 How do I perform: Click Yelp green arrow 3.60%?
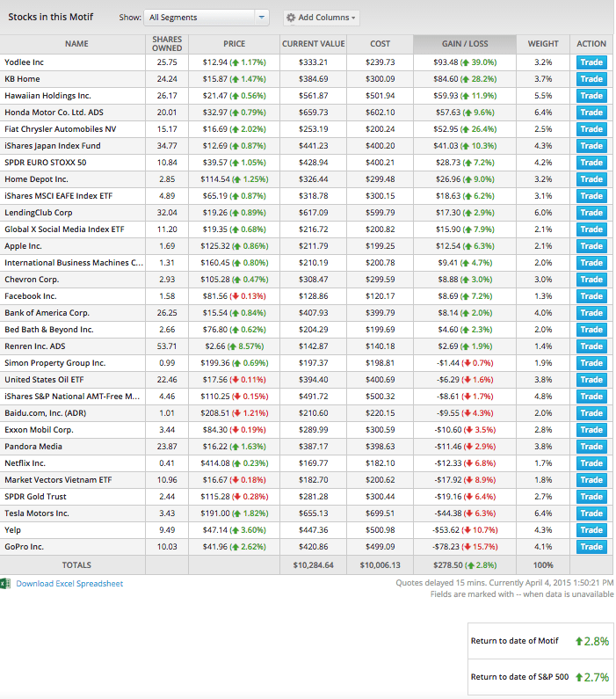click(x=236, y=530)
